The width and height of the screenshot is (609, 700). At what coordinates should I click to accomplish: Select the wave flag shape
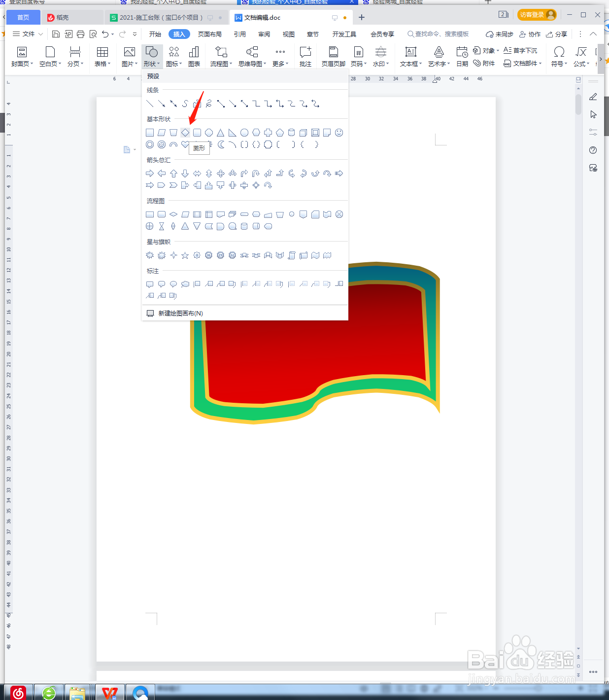click(315, 255)
